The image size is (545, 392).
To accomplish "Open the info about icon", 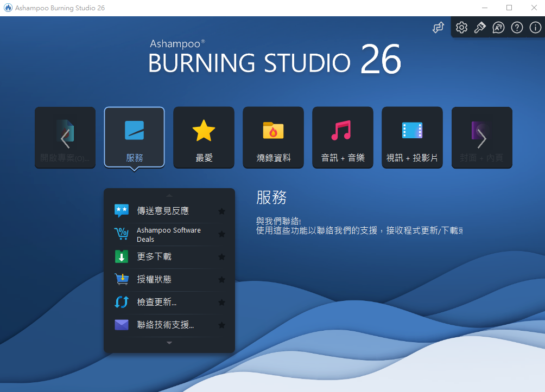I will (x=535, y=28).
